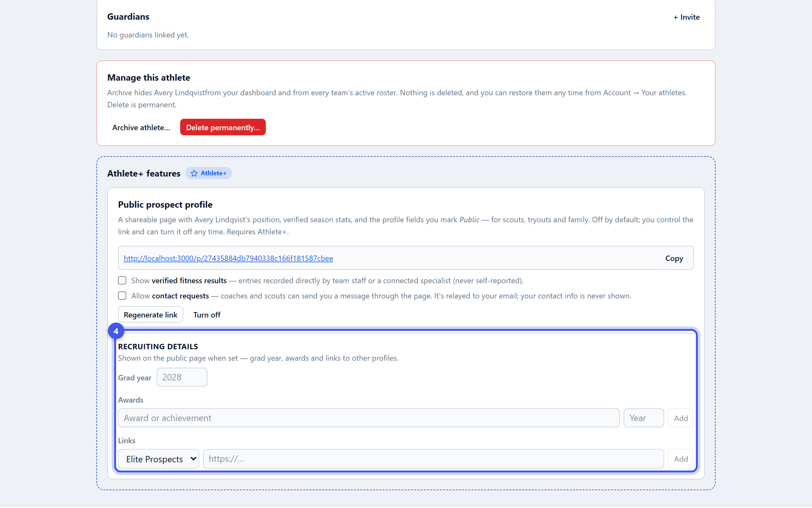Screen dimensions: 812x508
Task: Click the red Delete permanently... button
Action: click(223, 127)
